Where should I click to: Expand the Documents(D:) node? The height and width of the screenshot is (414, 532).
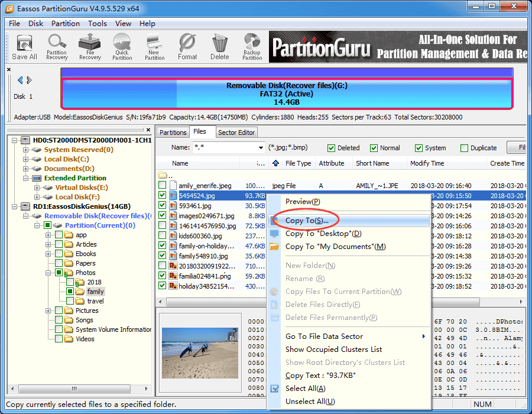25,169
